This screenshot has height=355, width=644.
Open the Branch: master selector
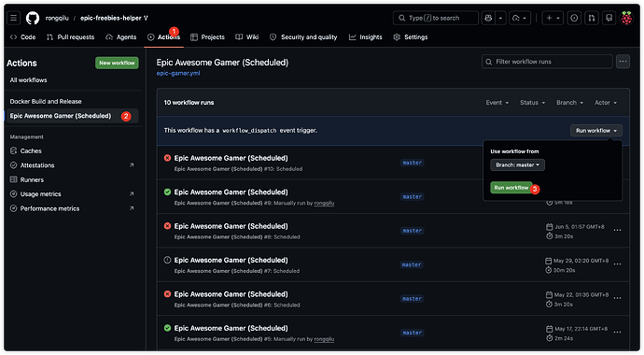point(517,165)
